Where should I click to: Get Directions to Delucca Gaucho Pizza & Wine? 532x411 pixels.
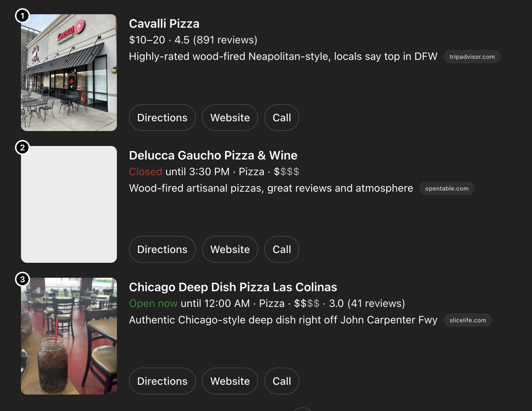(162, 249)
